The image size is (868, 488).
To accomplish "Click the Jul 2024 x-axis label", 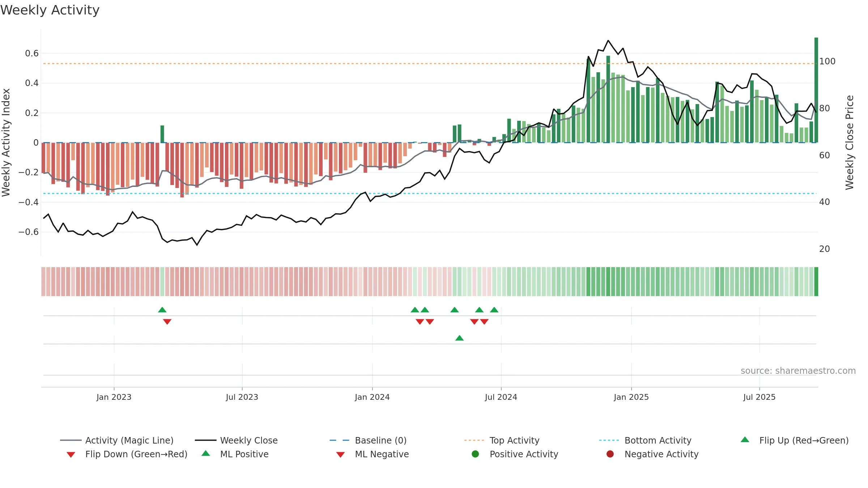I will pyautogui.click(x=501, y=397).
